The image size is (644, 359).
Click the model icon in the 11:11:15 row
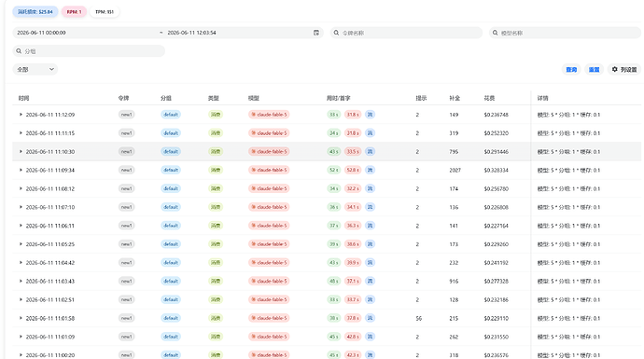coord(254,133)
